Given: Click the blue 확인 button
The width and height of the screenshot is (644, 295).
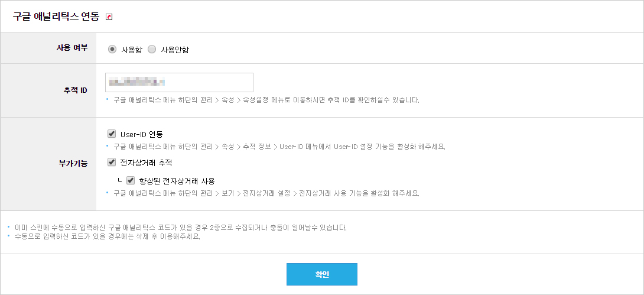Looking at the screenshot, I should pos(322,274).
